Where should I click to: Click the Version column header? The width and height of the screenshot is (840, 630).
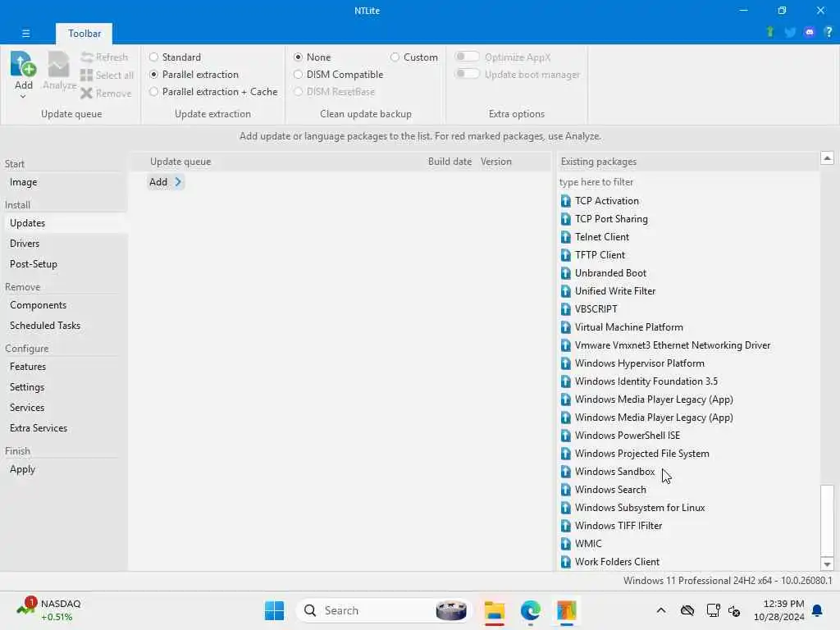click(x=496, y=162)
